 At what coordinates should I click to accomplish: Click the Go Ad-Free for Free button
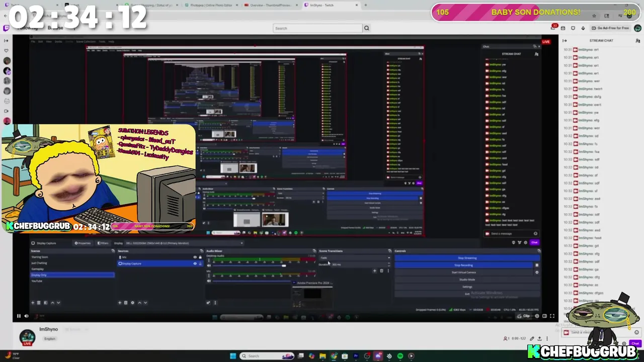pyautogui.click(x=610, y=28)
